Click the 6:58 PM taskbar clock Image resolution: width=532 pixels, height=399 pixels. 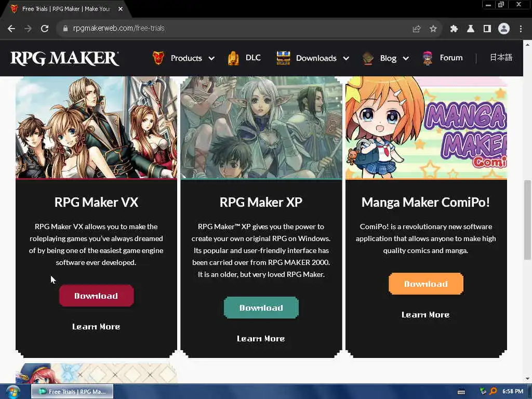pyautogui.click(x=513, y=392)
